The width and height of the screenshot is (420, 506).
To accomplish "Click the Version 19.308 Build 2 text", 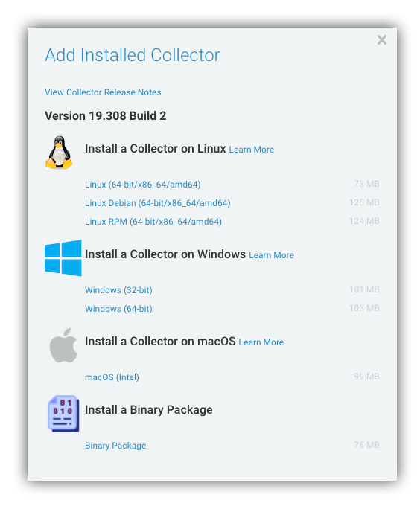I will point(105,116).
